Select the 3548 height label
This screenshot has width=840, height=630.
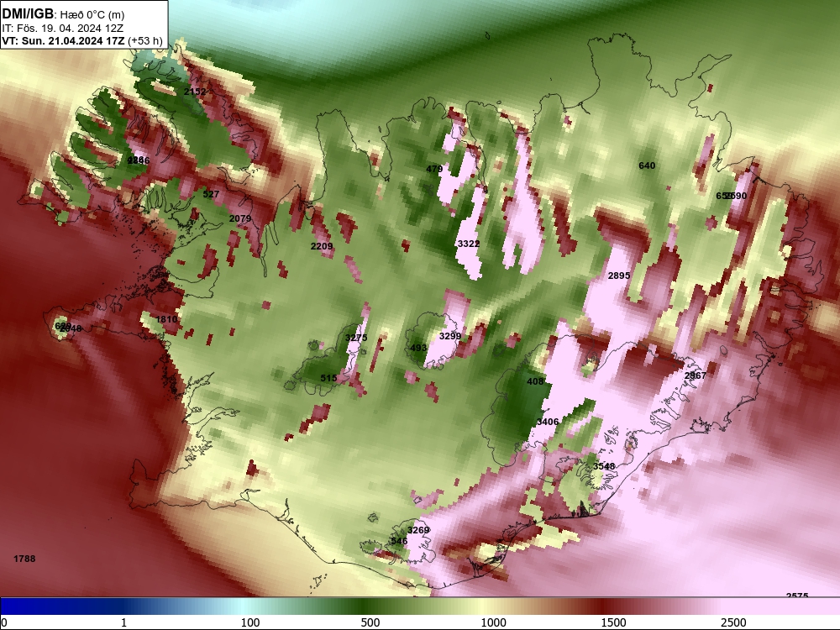604,466
